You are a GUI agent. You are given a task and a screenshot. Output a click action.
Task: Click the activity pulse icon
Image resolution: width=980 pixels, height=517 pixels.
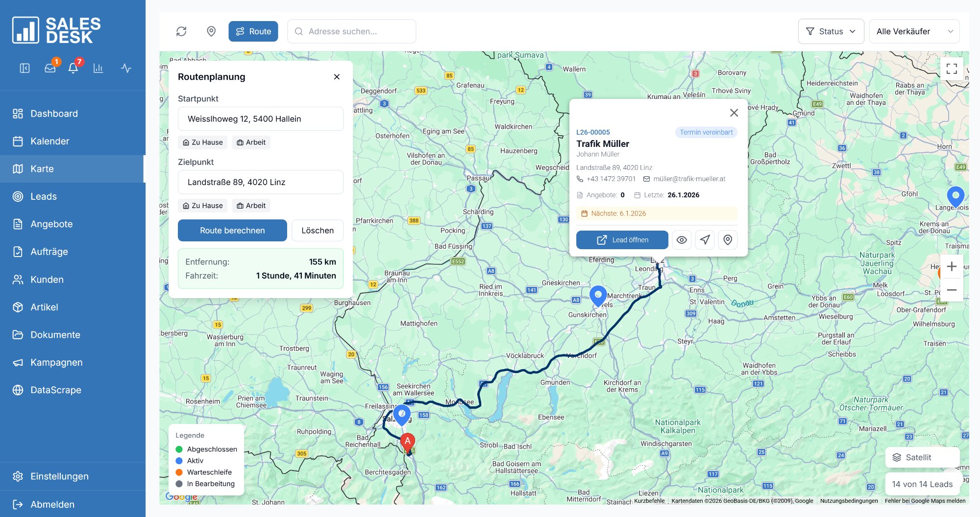pos(125,69)
